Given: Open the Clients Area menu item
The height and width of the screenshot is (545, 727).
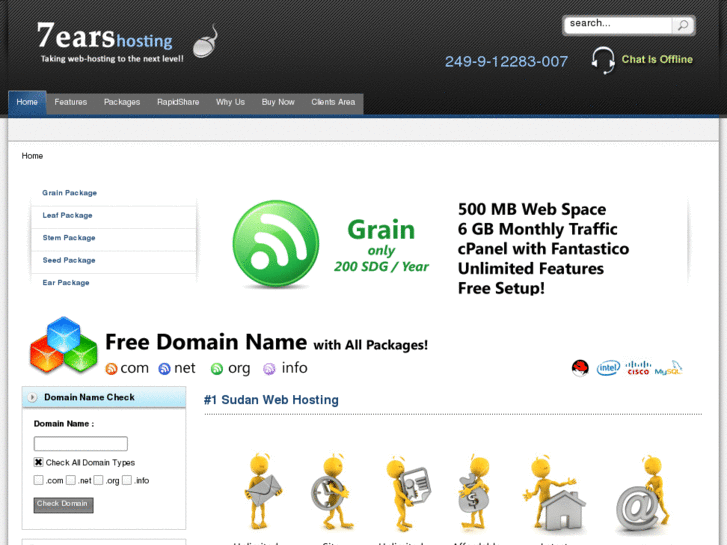Looking at the screenshot, I should pos(333,102).
